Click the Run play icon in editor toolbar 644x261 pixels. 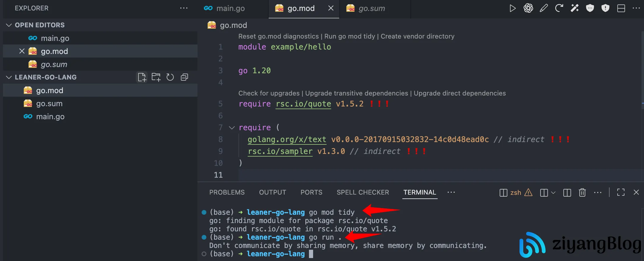512,8
